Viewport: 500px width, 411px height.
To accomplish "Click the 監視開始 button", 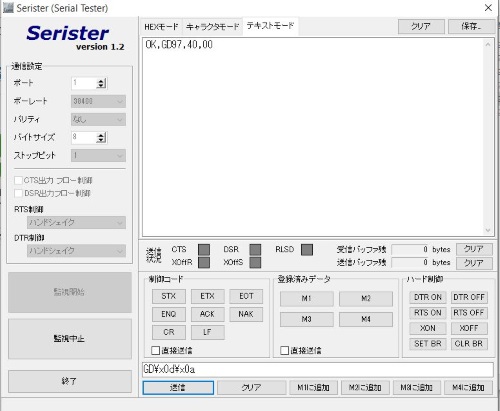I will pos(70,292).
